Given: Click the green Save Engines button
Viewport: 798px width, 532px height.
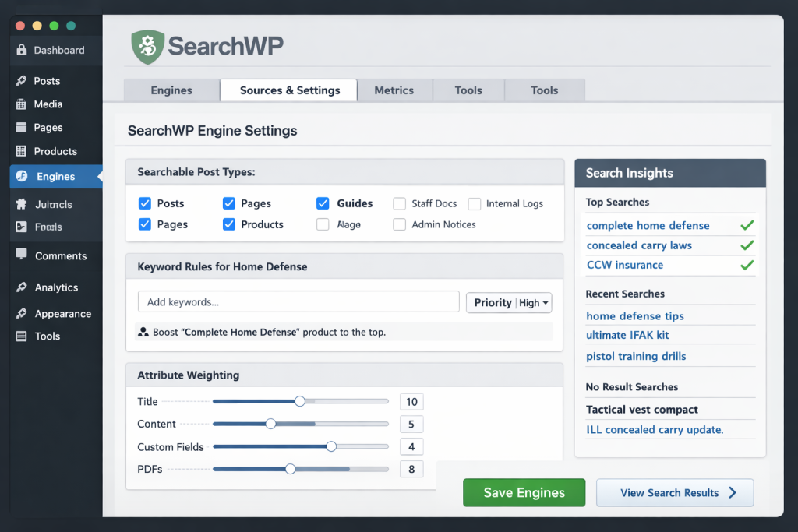Looking at the screenshot, I should [524, 492].
